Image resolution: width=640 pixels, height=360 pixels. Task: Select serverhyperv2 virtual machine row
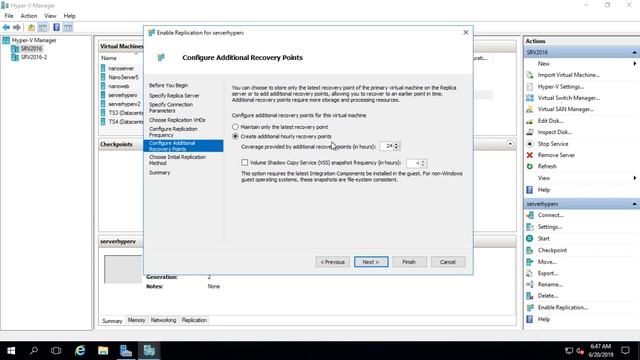point(124,104)
